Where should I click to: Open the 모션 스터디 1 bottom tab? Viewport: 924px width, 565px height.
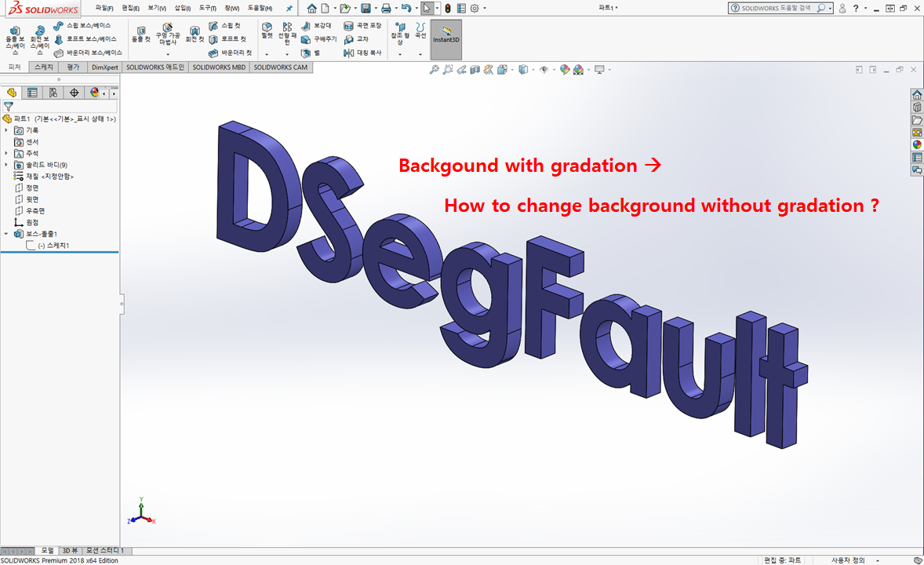pyautogui.click(x=104, y=550)
